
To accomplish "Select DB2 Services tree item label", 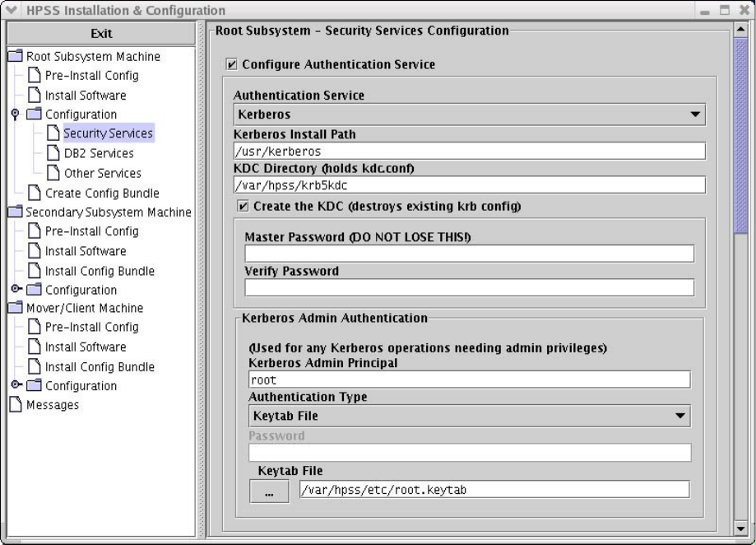I will point(99,153).
